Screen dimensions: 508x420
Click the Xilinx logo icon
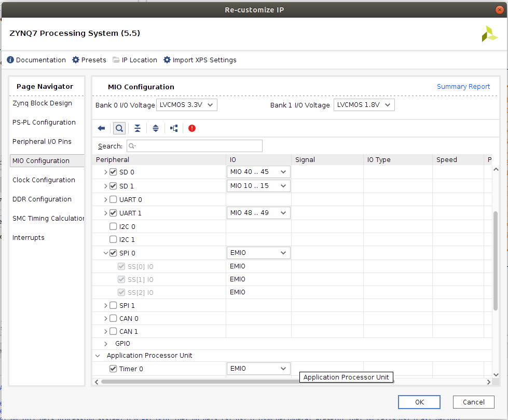pos(489,34)
